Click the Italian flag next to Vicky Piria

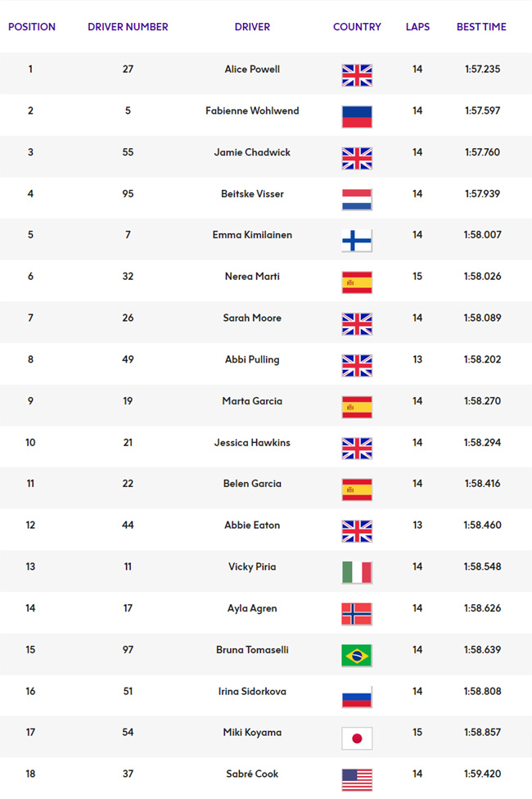(x=357, y=573)
